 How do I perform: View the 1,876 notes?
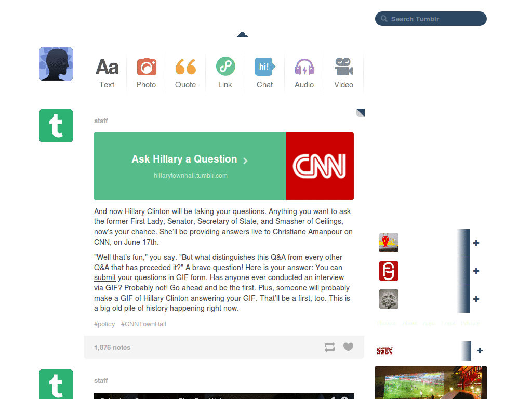click(x=112, y=347)
